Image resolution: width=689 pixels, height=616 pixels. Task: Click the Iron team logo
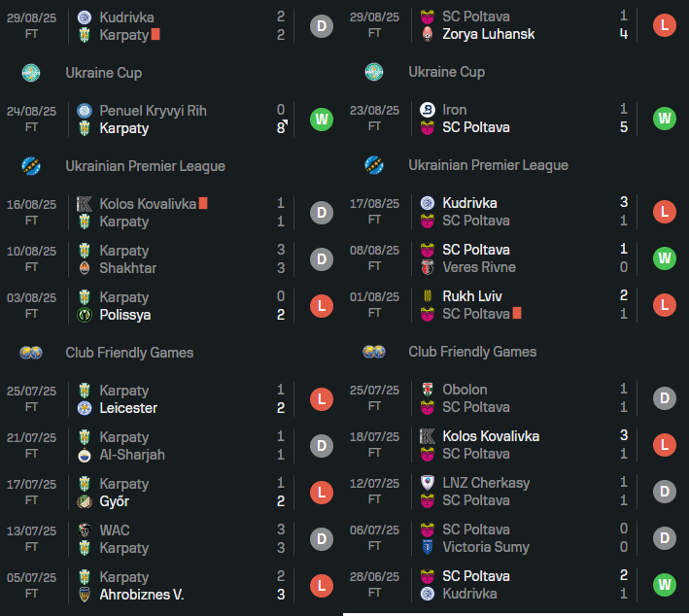(428, 111)
